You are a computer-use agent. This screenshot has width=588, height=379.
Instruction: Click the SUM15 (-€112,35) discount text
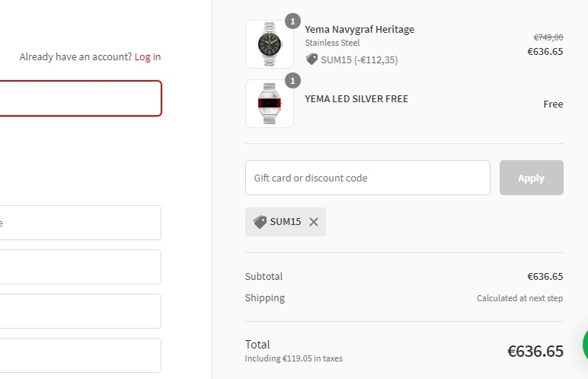point(360,59)
